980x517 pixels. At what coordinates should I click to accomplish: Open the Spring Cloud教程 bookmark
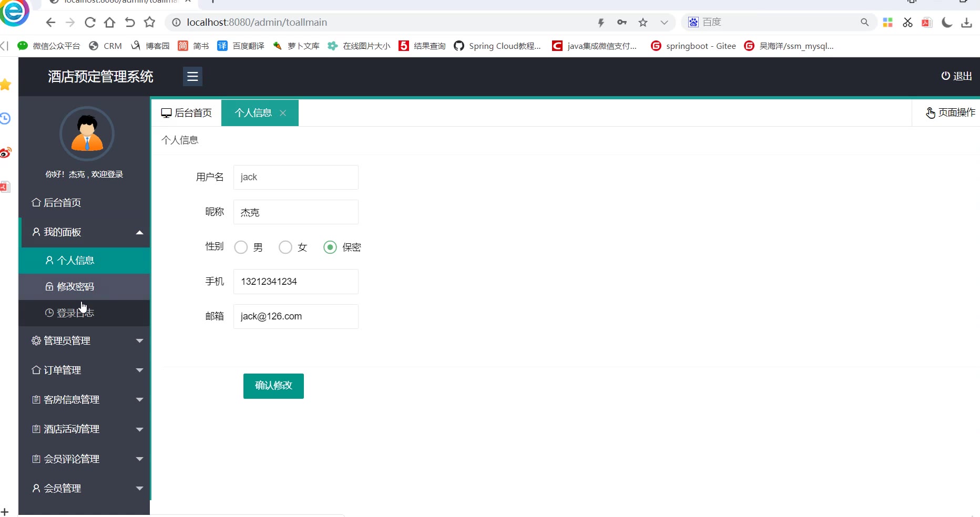(497, 46)
